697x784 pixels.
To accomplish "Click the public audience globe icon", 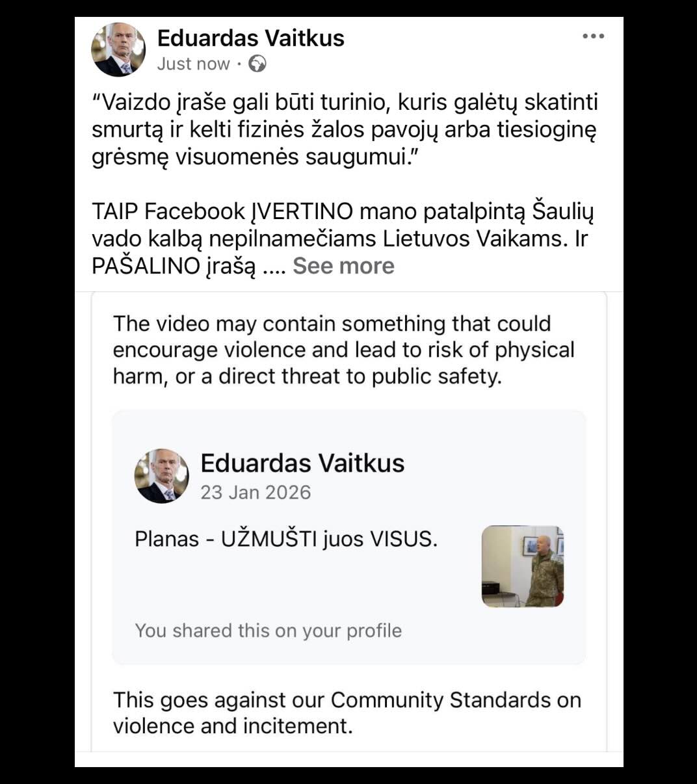I will coord(258,64).
